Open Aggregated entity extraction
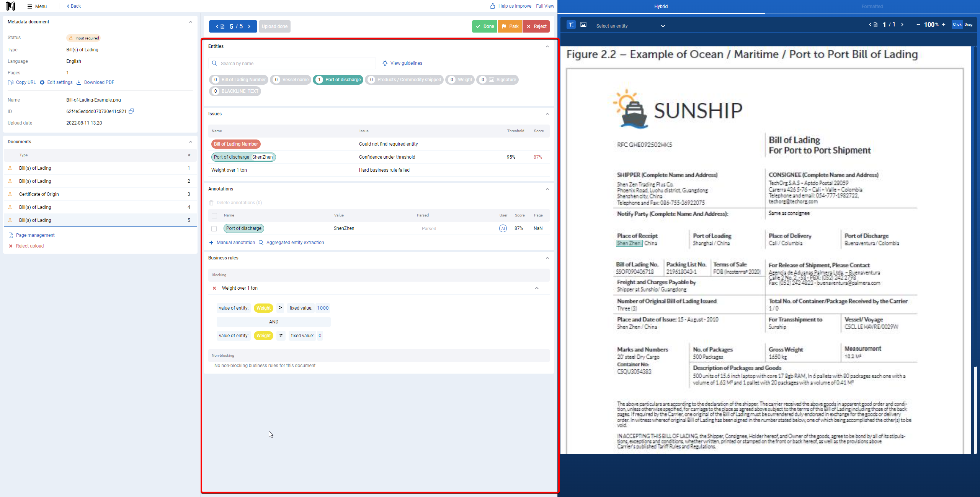 click(x=291, y=243)
